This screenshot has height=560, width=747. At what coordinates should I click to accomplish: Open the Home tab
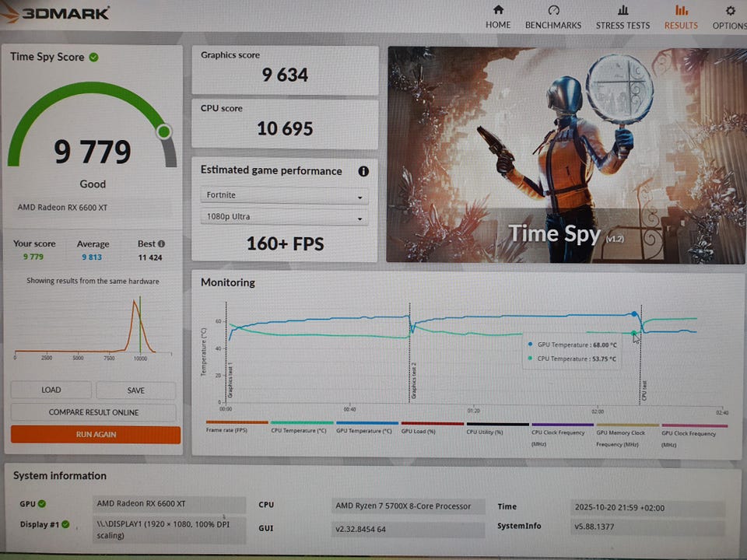pos(498,17)
